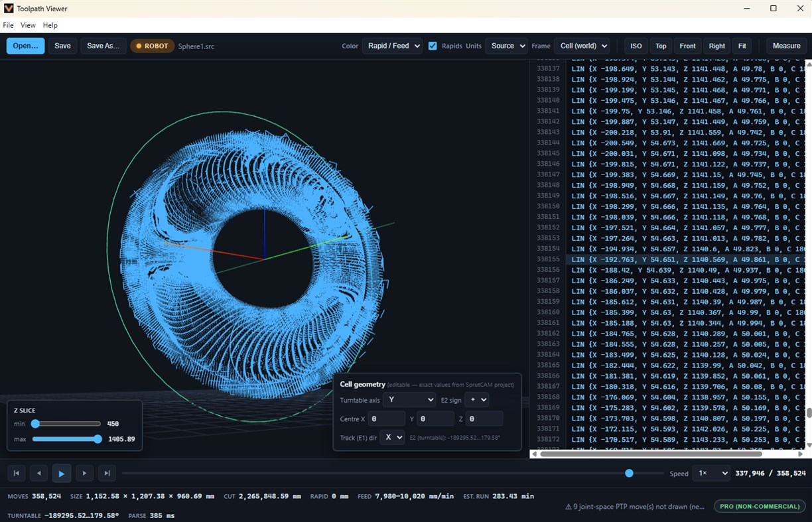Click the TURNTABLE angle range status entry
The width and height of the screenshot is (812, 522).
tap(63, 515)
